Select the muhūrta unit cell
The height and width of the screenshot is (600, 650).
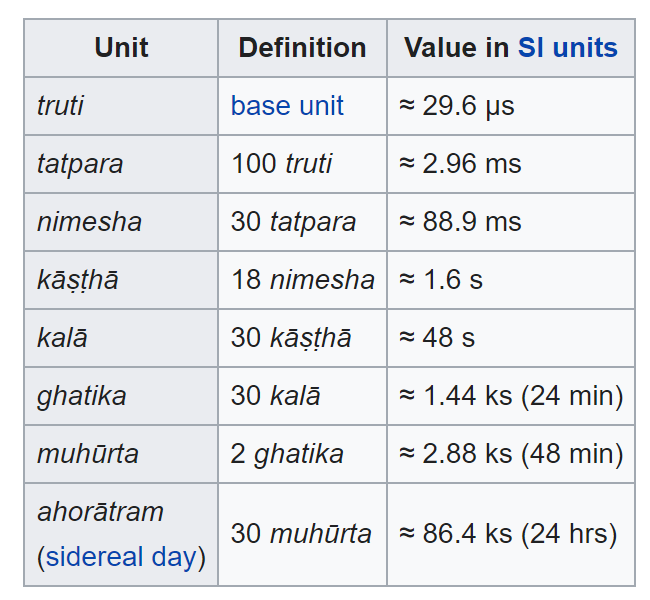(x=121, y=454)
